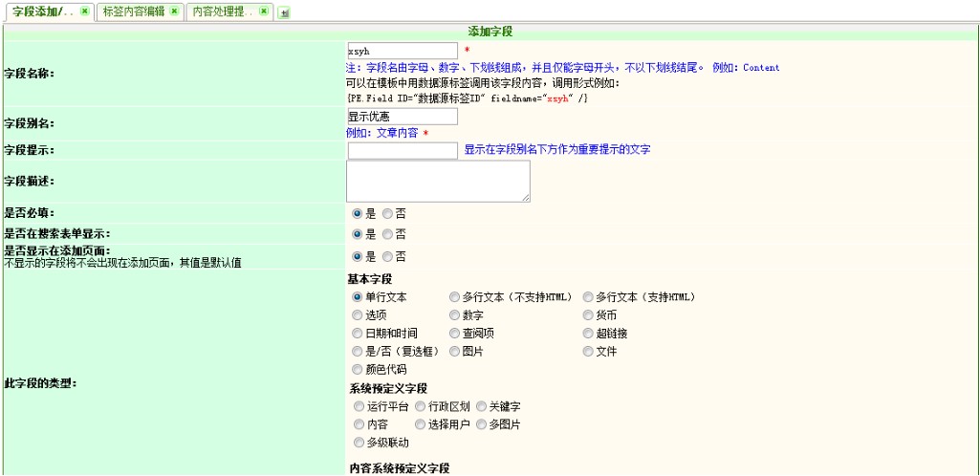Choose the 文件 field type

(587, 351)
